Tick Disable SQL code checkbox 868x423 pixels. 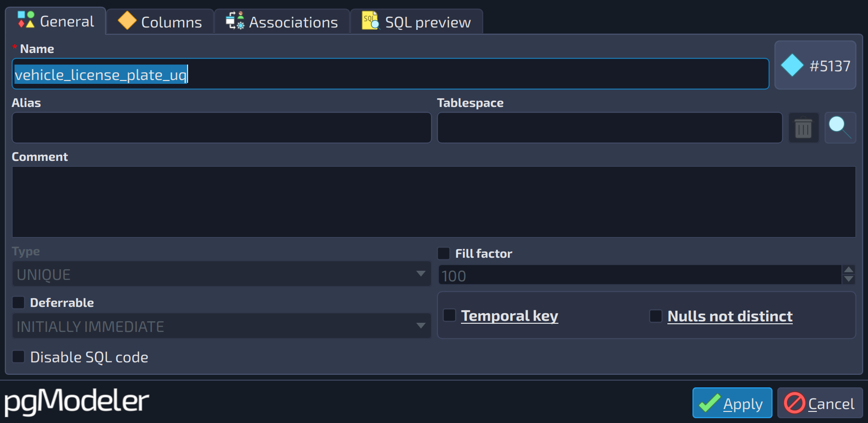18,357
